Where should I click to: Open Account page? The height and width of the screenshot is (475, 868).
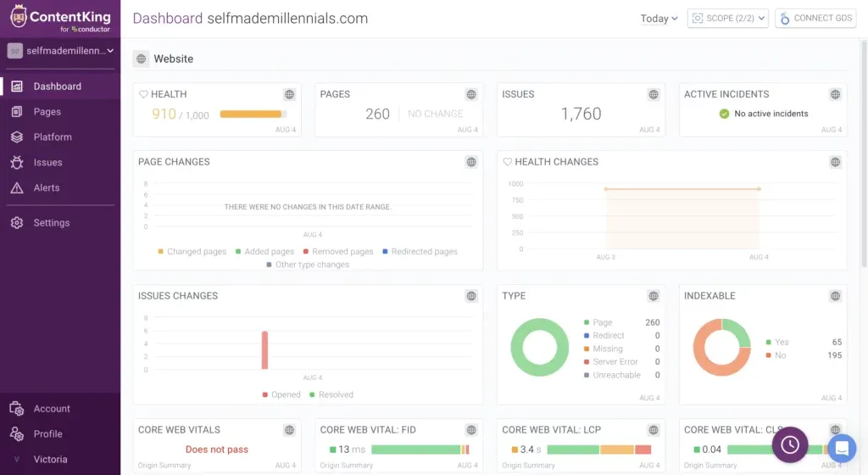click(60, 409)
